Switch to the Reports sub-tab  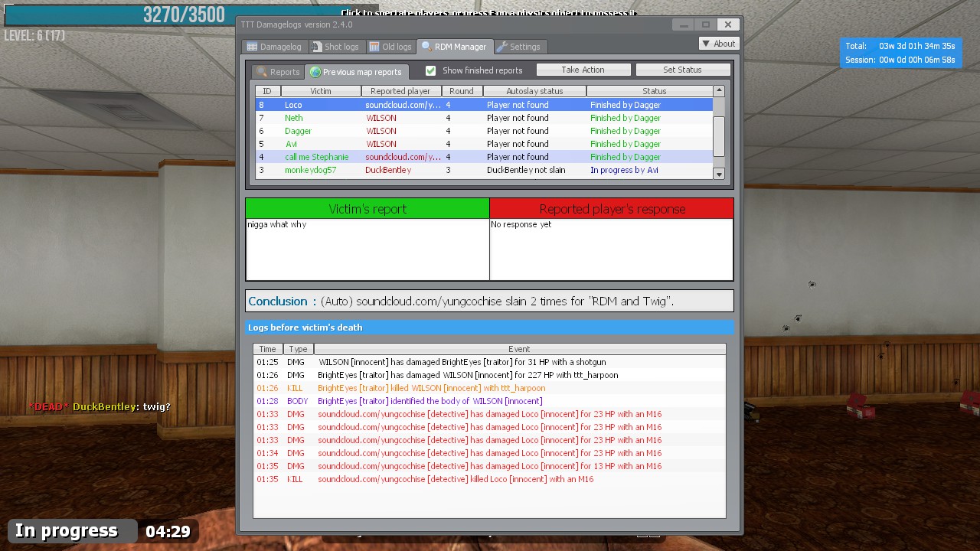278,72
